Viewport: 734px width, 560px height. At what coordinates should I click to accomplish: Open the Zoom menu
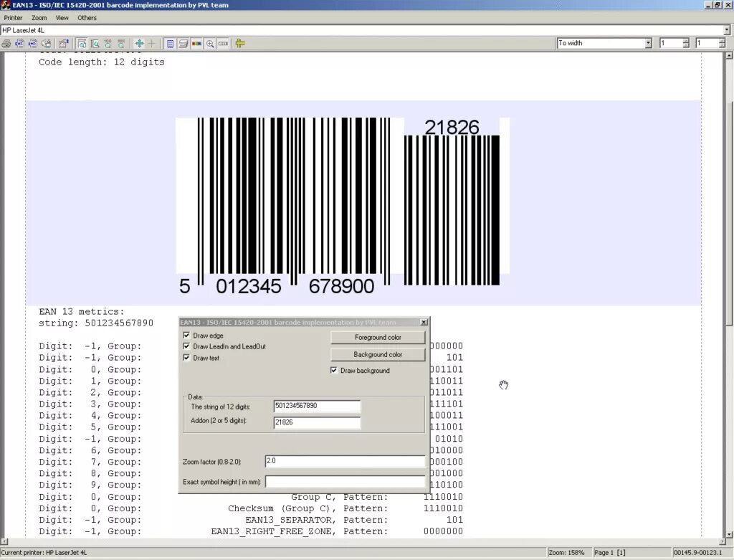click(39, 18)
